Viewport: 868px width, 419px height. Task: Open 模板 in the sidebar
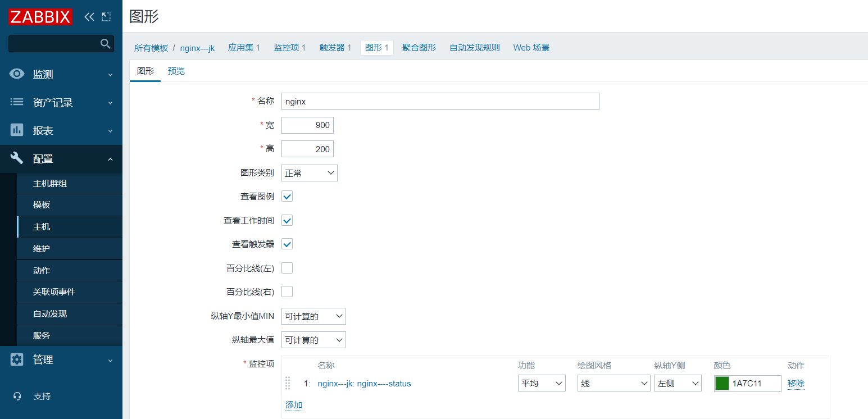pos(70,205)
